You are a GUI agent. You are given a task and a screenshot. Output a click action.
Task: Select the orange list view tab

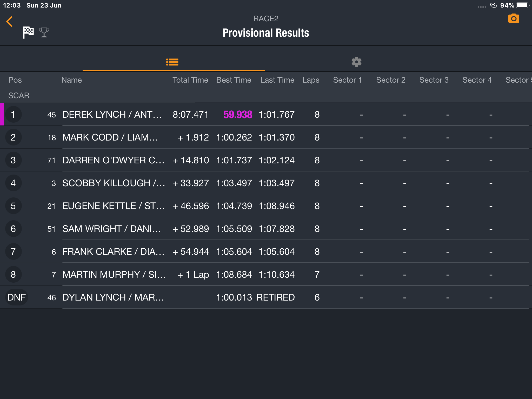pyautogui.click(x=172, y=62)
